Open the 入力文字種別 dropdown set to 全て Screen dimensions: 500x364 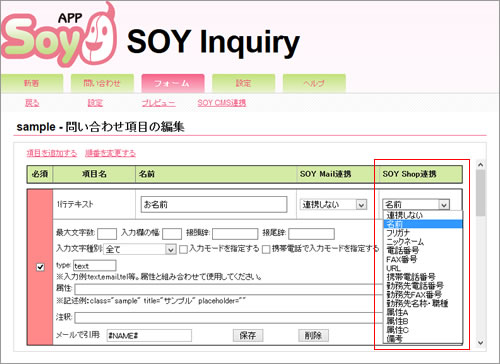point(140,249)
